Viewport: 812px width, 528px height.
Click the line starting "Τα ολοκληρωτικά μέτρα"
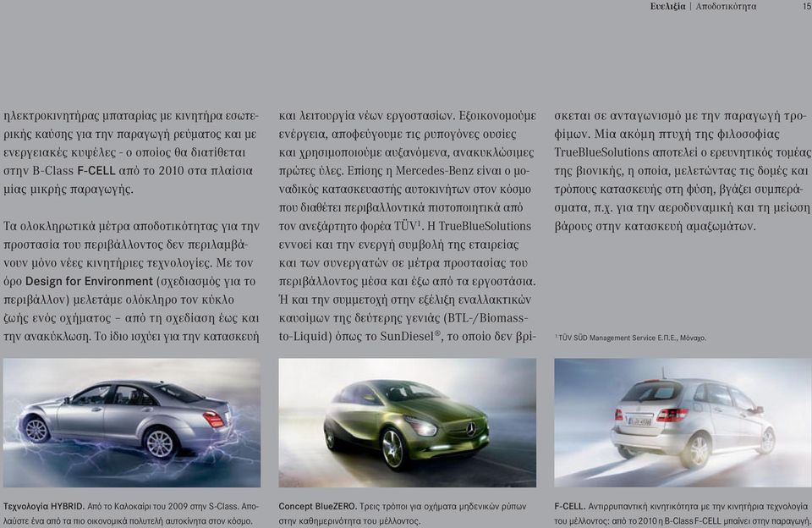131,227
